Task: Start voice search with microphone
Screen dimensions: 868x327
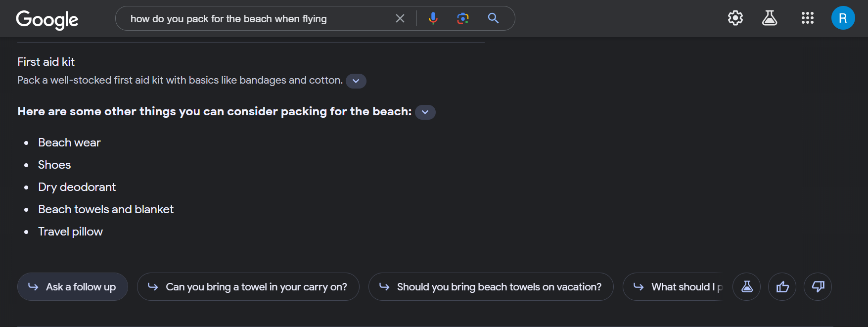Action: click(x=433, y=18)
